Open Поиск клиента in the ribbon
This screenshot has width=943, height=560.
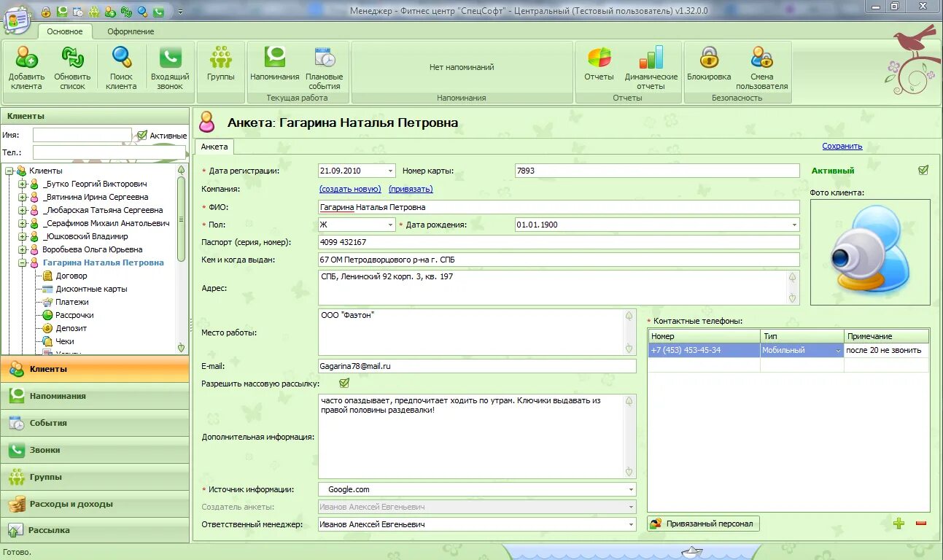(x=121, y=68)
